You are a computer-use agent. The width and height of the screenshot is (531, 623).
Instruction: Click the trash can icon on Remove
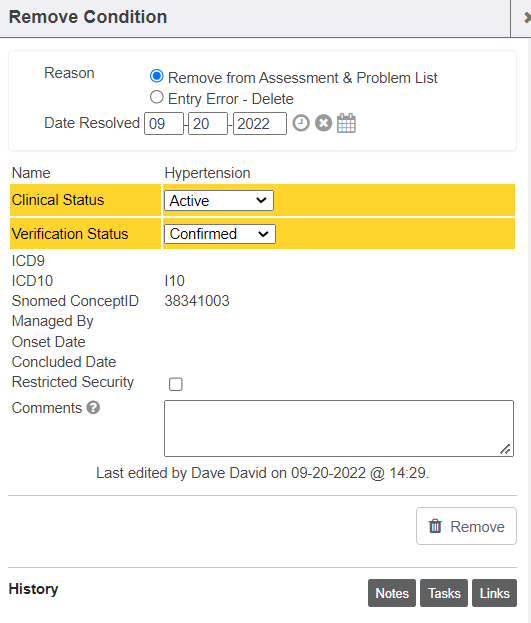435,526
